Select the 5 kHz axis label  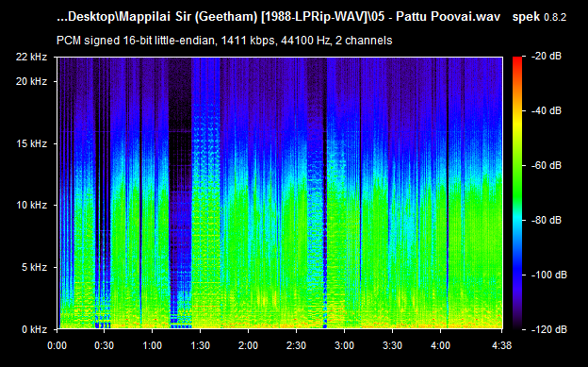click(x=35, y=267)
